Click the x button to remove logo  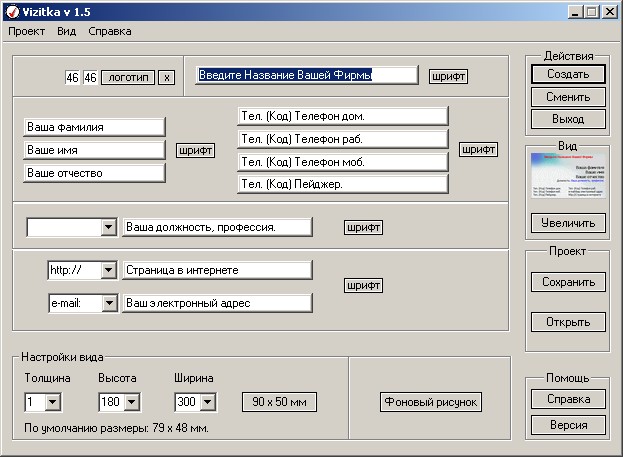(x=167, y=77)
